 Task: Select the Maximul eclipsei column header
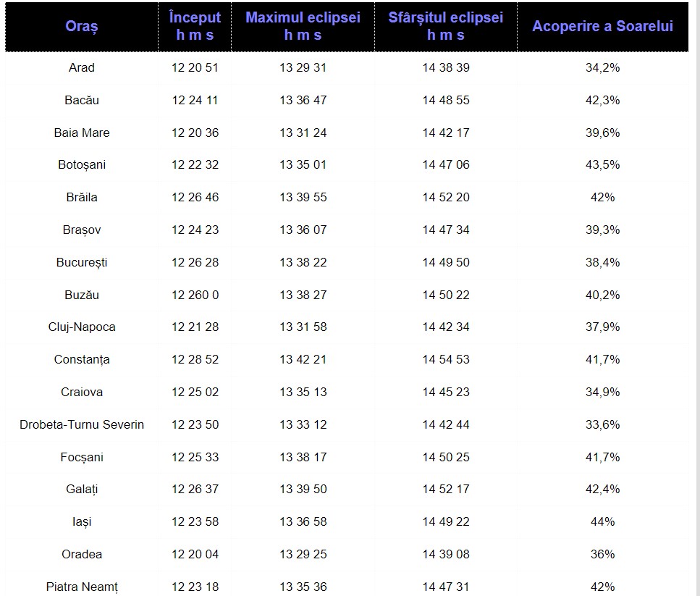coord(303,26)
